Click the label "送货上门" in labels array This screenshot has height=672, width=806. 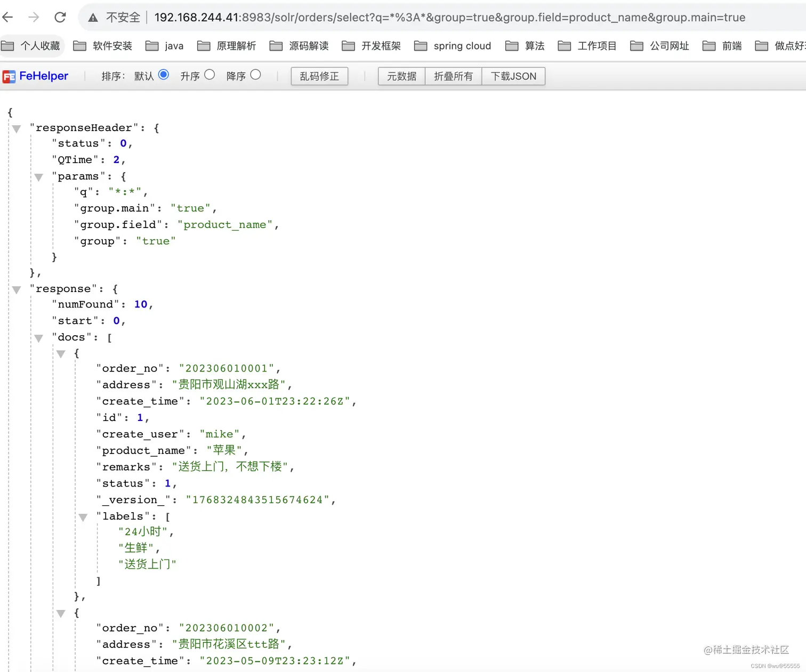(x=147, y=564)
